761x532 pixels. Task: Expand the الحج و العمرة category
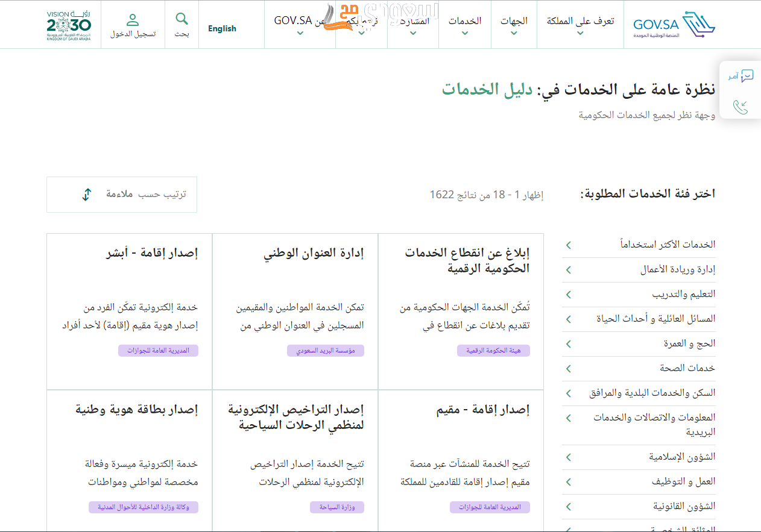[x=639, y=344]
